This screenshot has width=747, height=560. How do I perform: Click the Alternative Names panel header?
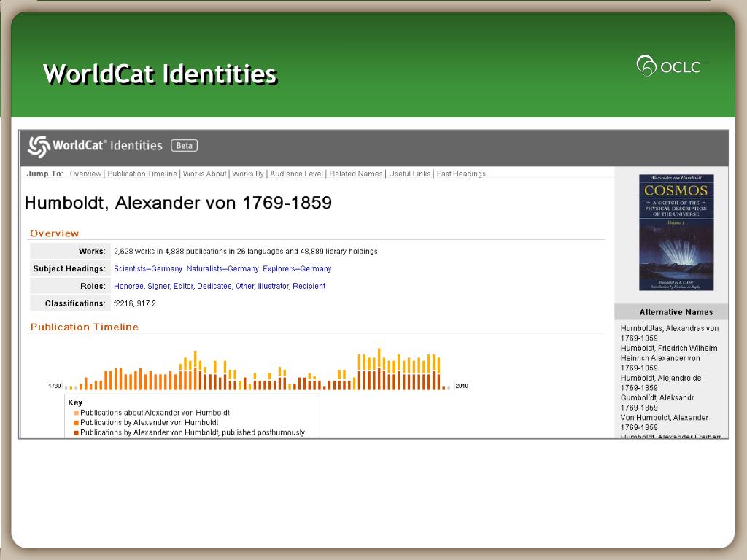click(x=671, y=312)
